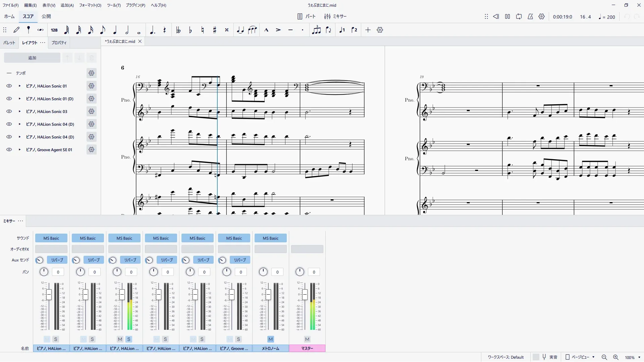644x362 pixels.
Task: Add a tie with the tie tool
Action: coord(240,30)
